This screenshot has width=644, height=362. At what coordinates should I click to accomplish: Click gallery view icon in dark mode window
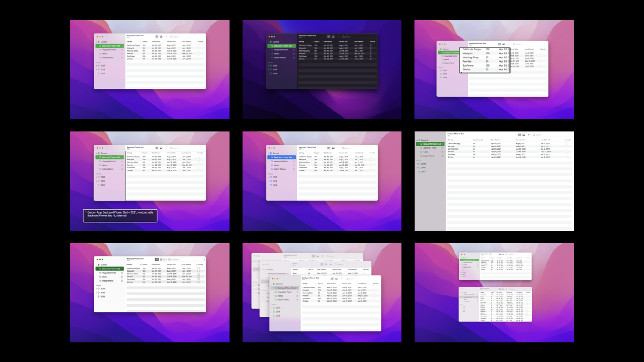[x=333, y=36]
